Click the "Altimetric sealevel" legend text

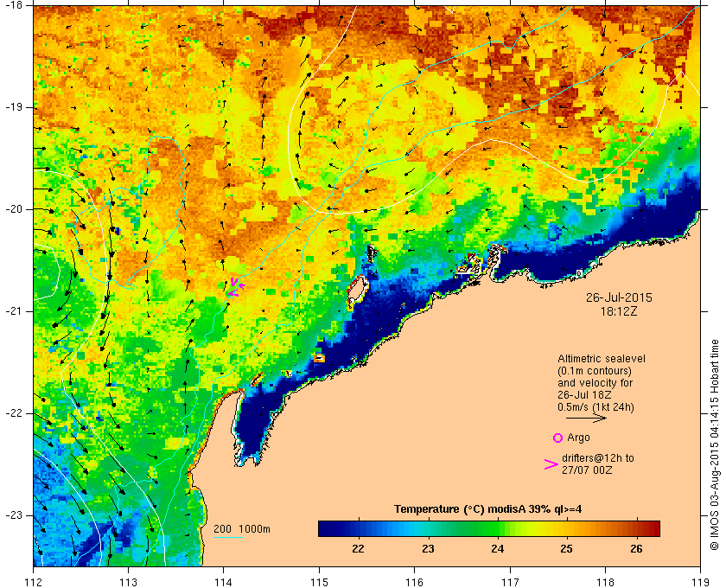[x=602, y=359]
